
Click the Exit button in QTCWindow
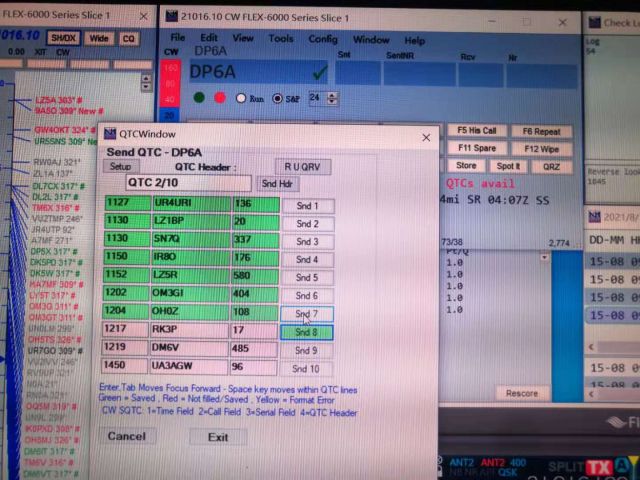point(218,438)
